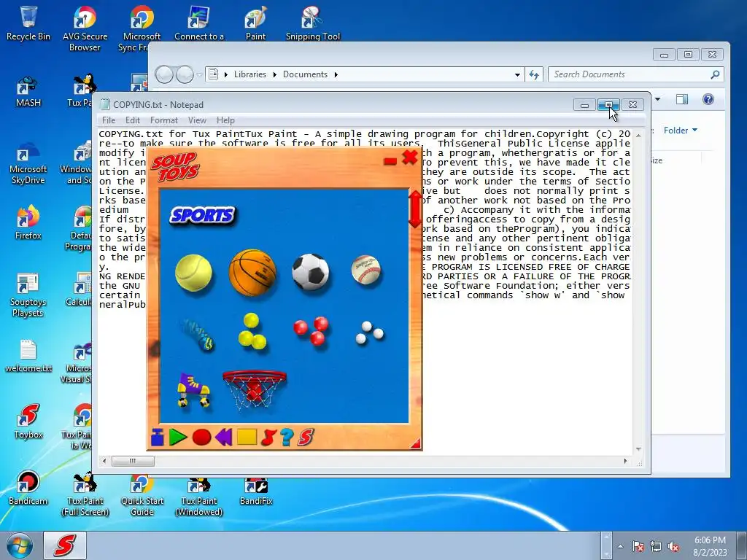Select Bandicam desktop icon
The image size is (747, 560).
[x=28, y=488]
